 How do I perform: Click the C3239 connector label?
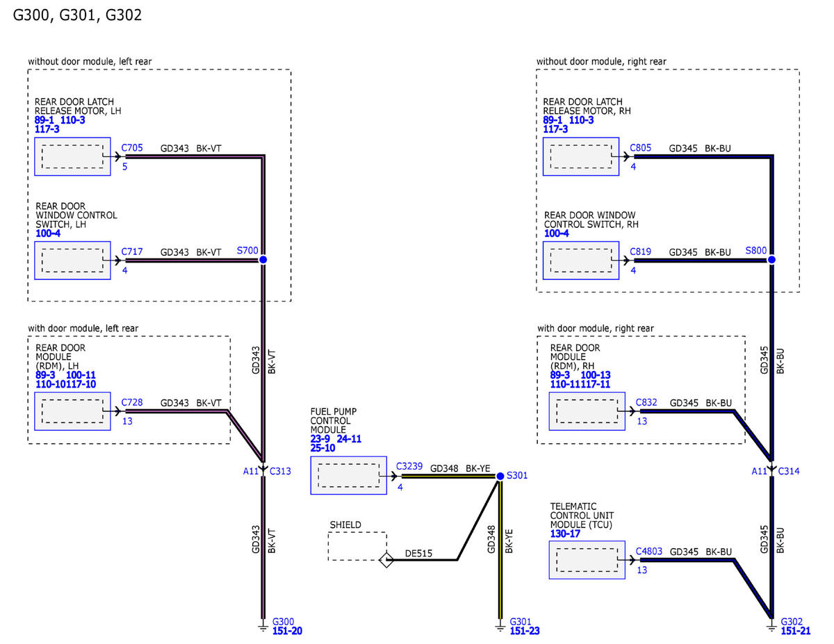click(408, 465)
